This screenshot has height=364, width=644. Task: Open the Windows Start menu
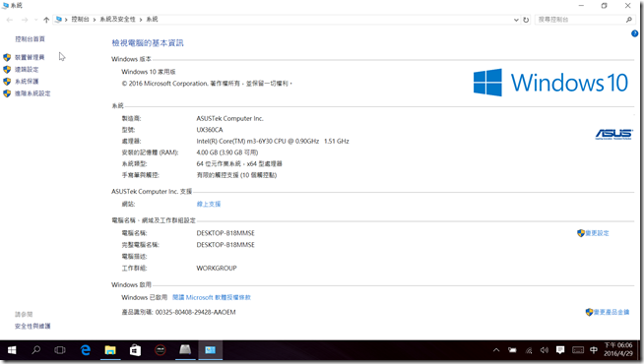pyautogui.click(x=12, y=350)
